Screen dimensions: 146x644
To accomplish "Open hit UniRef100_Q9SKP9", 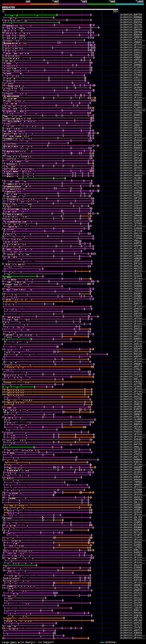I will [131, 20].
